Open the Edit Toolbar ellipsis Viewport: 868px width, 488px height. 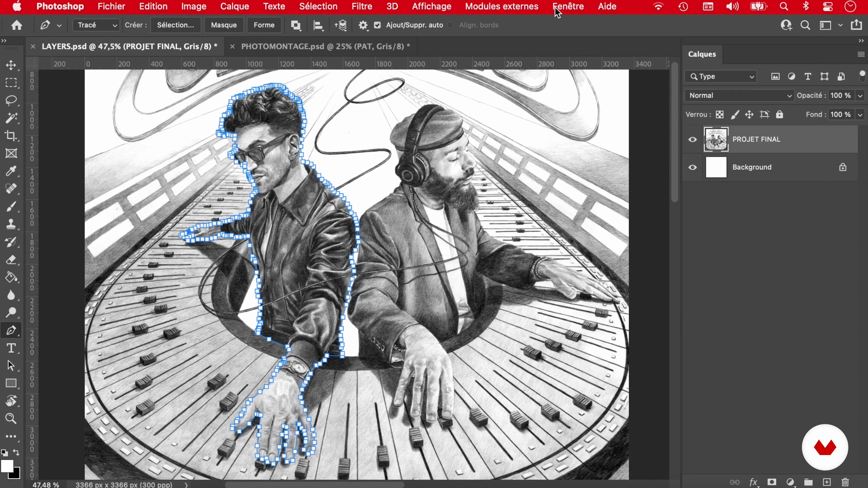coord(11,436)
